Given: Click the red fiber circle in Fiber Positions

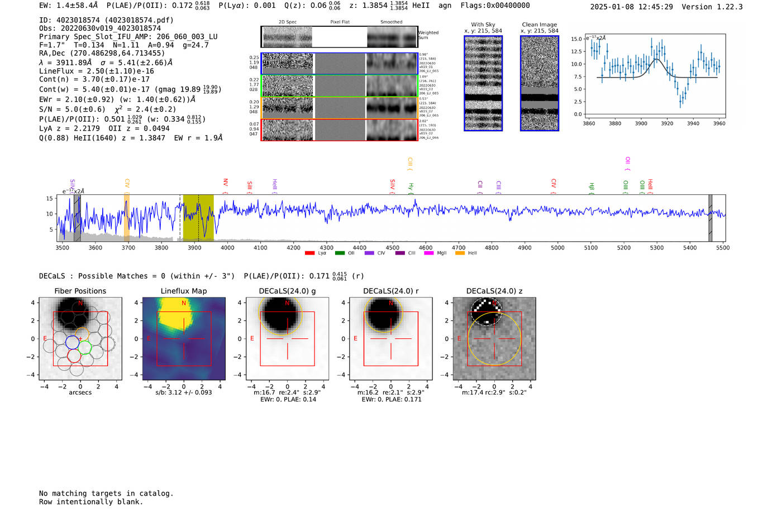Looking at the screenshot, I should point(74,356).
